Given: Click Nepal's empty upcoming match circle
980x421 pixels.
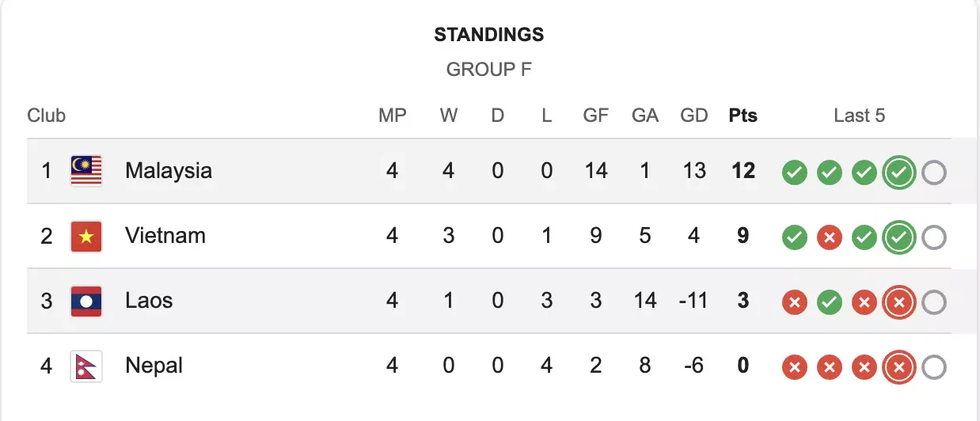Looking at the screenshot, I should tap(934, 367).
